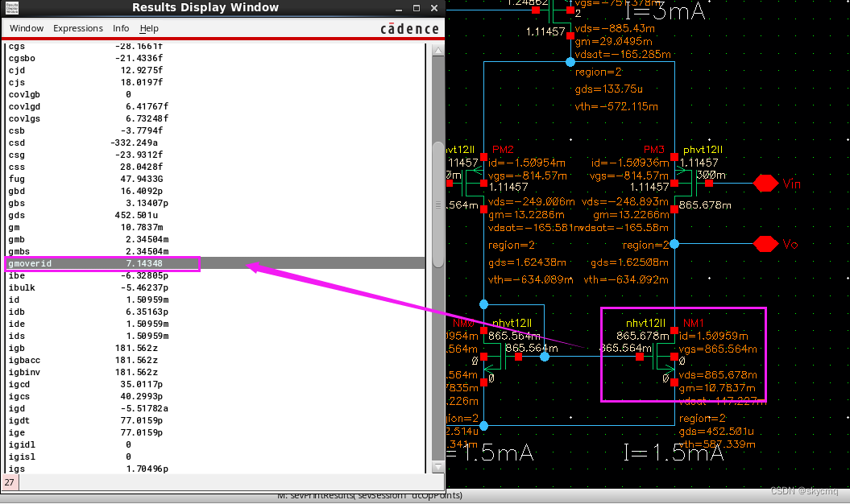Select the id row with 1.50959m
The width and height of the screenshot is (850, 504).
(x=214, y=300)
